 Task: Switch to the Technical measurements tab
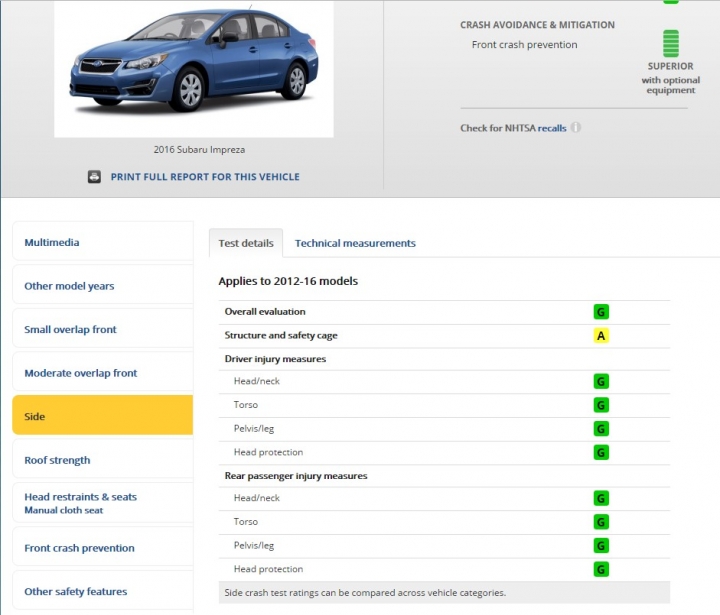[355, 243]
